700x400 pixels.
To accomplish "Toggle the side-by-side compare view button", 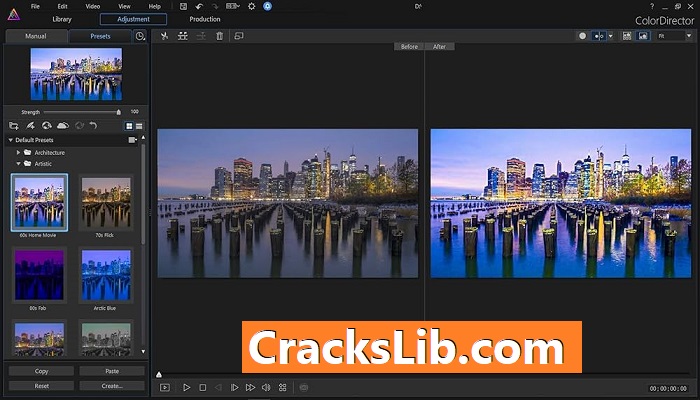I will [599, 36].
